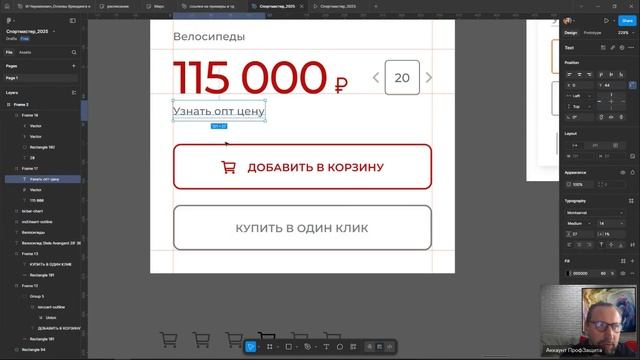This screenshot has width=640, height=360.
Task: Set text align center in Typography
Action: point(579,245)
